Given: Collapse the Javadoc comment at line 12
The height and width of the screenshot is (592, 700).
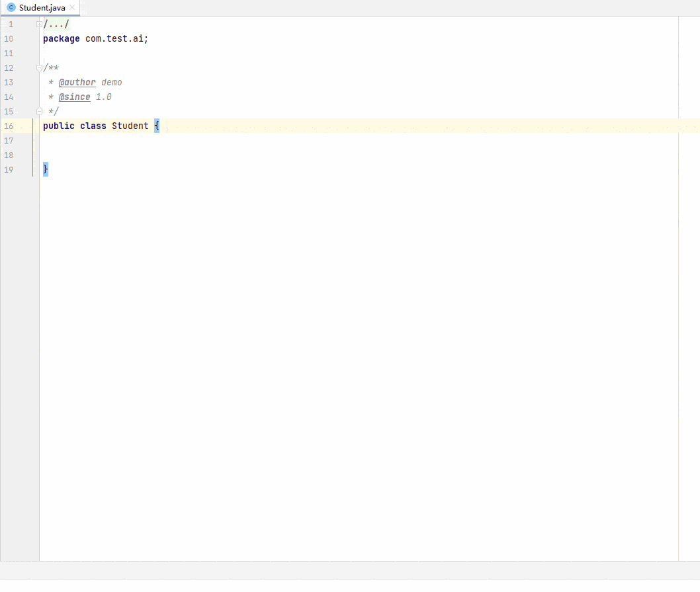Looking at the screenshot, I should point(39,68).
